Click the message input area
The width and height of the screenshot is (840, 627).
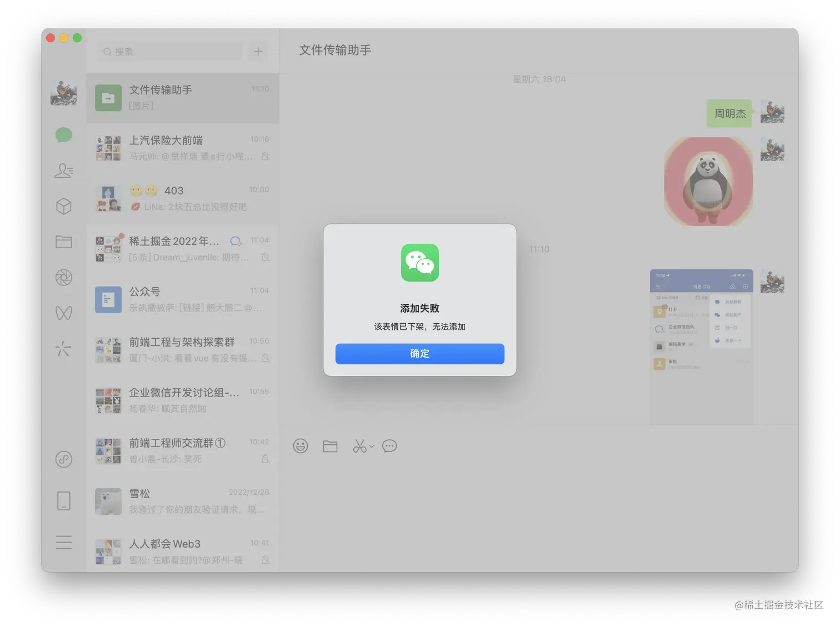[539, 514]
